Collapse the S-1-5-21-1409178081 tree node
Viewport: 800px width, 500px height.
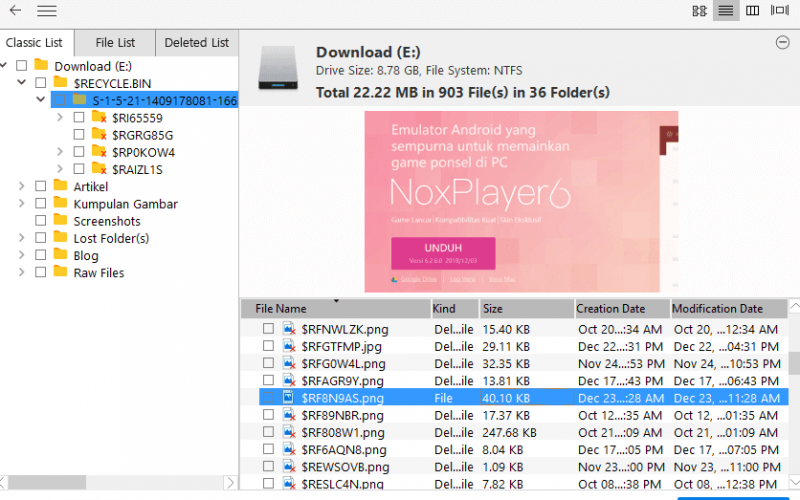pos(41,99)
